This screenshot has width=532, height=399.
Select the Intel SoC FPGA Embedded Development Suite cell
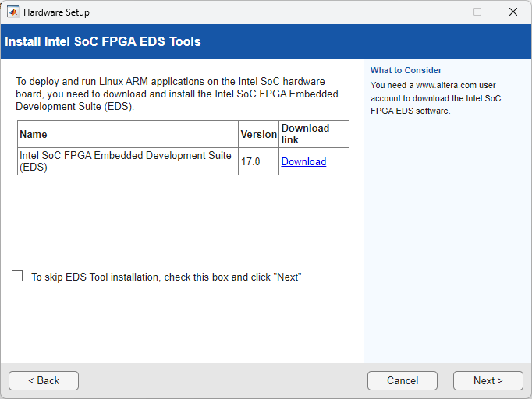point(126,161)
